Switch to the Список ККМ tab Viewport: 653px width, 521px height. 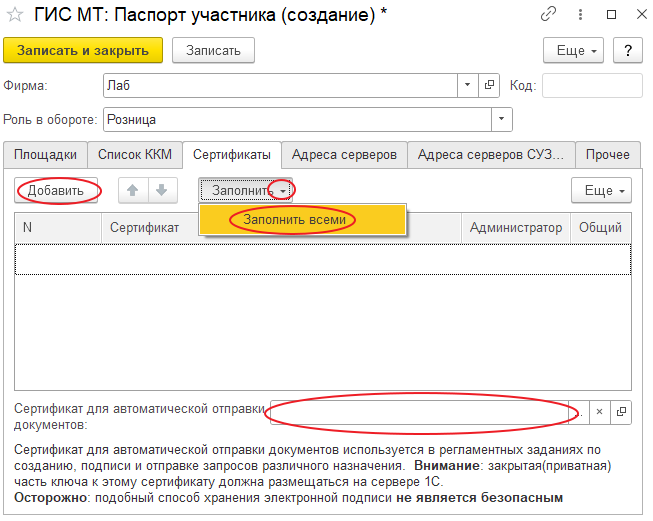[135, 155]
